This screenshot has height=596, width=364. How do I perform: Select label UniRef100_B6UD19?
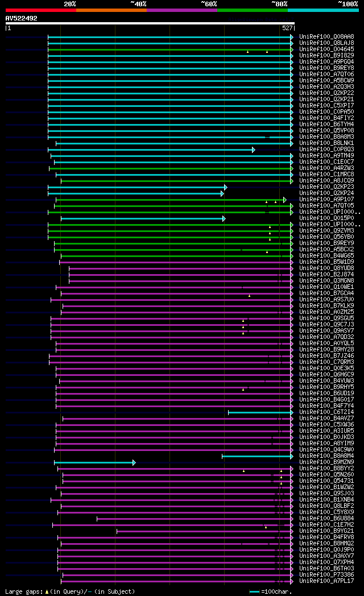(326, 394)
